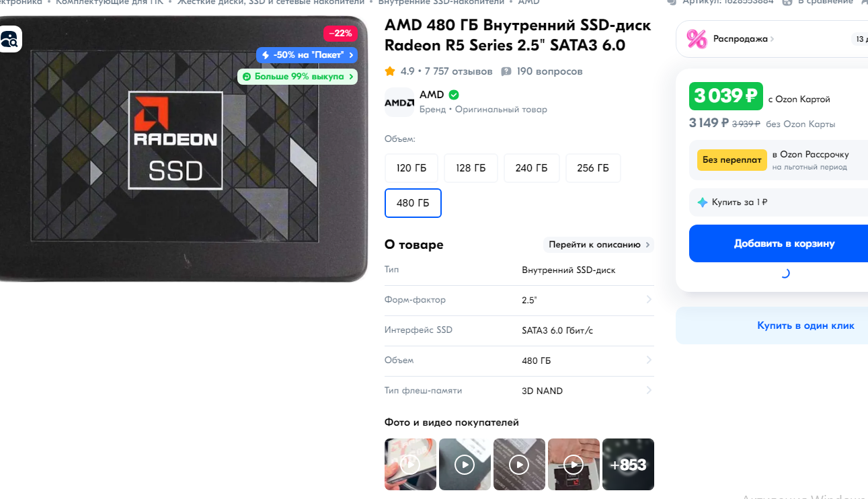Screen dimensions: 868x499
Task: Open the 7 757 отзывов reviews link
Action: [459, 71]
